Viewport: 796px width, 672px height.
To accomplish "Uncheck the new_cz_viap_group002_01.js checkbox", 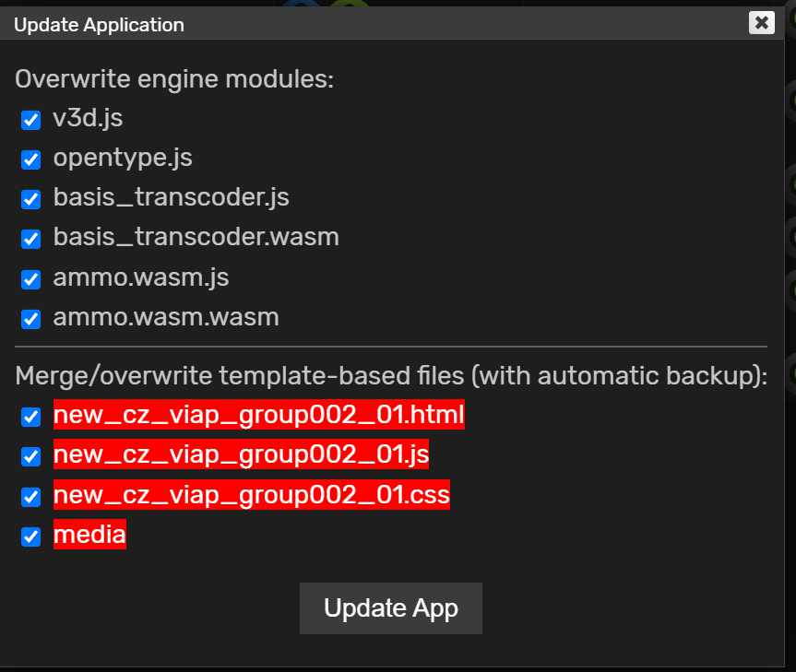I will (x=31, y=456).
